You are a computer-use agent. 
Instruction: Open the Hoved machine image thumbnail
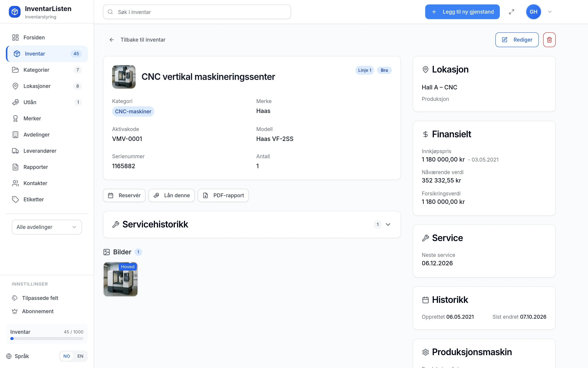(121, 279)
